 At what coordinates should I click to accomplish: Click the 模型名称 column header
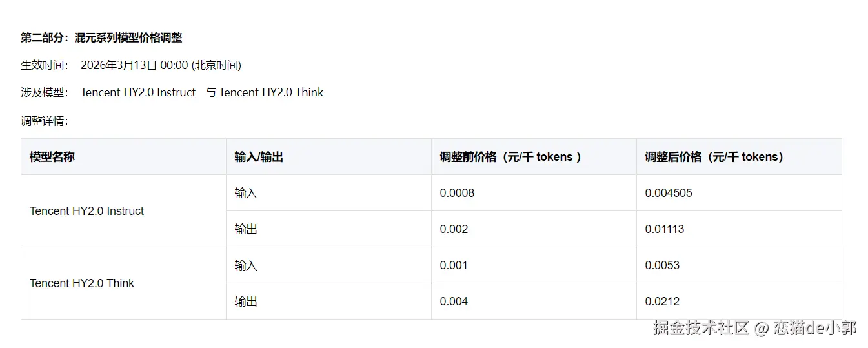[52, 157]
